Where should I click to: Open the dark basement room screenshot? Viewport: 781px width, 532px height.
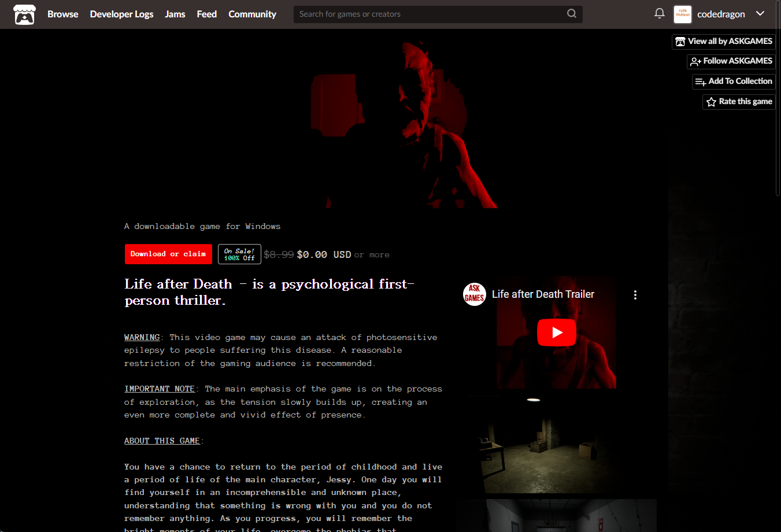(557, 444)
